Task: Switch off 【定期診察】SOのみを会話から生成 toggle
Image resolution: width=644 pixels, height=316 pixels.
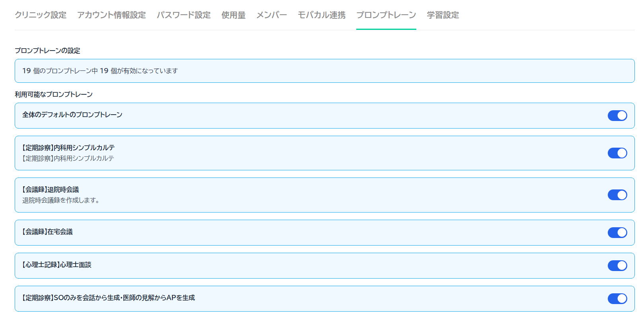Action: pos(617,299)
